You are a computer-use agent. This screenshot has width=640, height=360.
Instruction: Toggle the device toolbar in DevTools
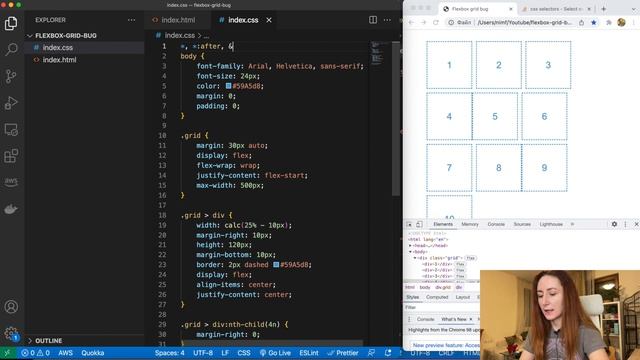click(x=419, y=224)
